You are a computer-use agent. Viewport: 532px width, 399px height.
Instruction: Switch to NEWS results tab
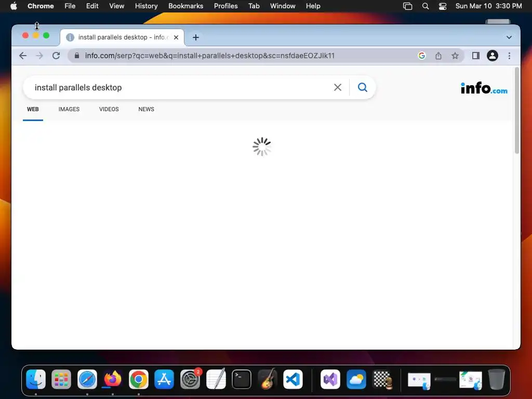(146, 109)
